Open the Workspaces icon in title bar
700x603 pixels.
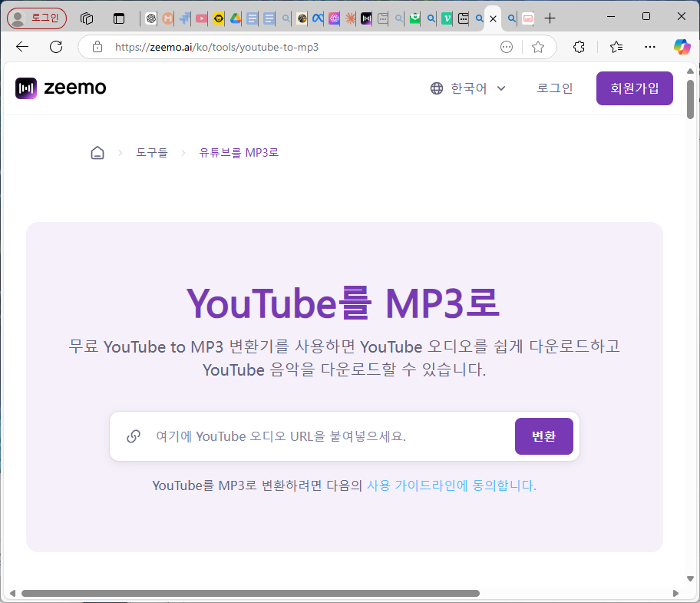(87, 18)
